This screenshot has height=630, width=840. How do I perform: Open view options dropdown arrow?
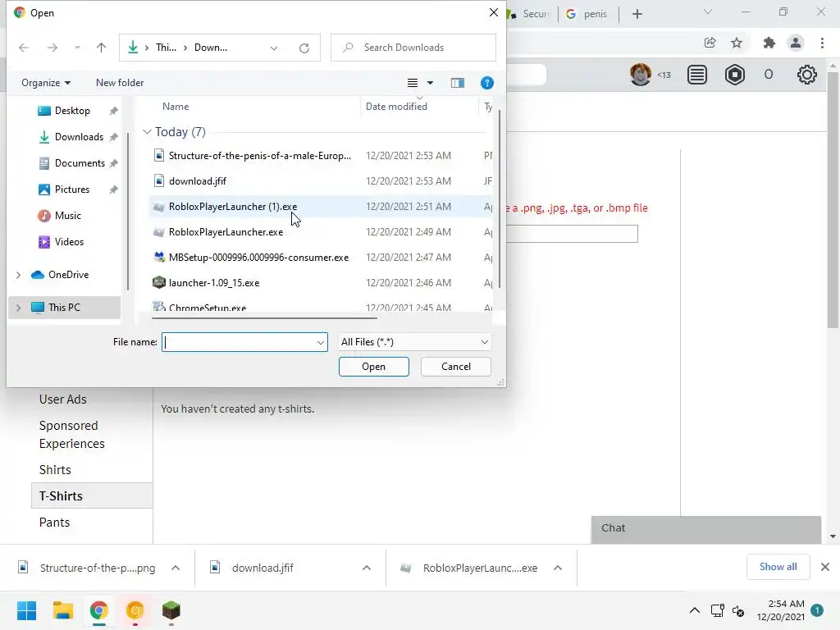pos(430,83)
